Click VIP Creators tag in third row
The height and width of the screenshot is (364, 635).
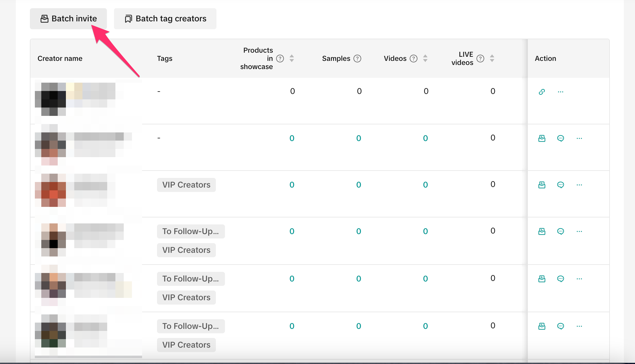186,185
